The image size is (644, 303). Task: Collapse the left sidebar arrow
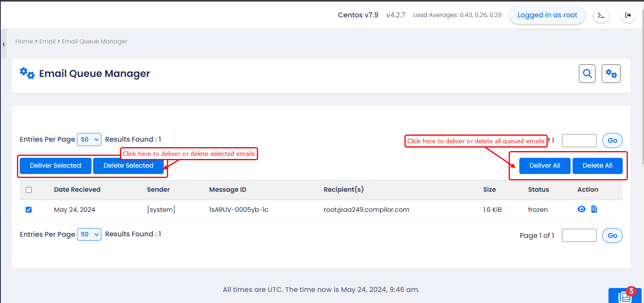click(4, 44)
